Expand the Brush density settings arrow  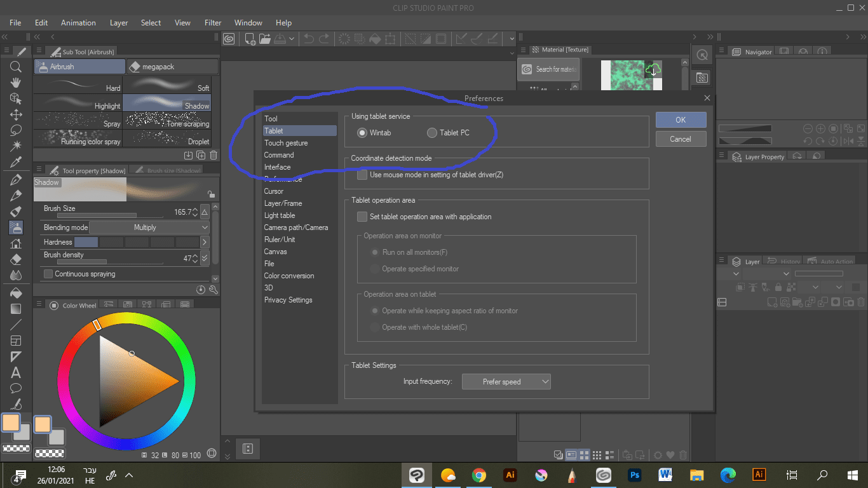point(205,258)
